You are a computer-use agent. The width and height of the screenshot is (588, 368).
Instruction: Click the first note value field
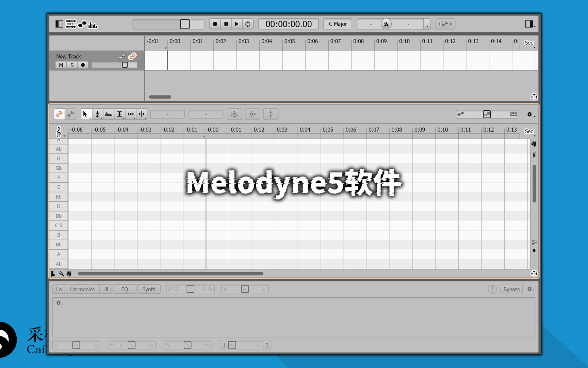[167, 114]
